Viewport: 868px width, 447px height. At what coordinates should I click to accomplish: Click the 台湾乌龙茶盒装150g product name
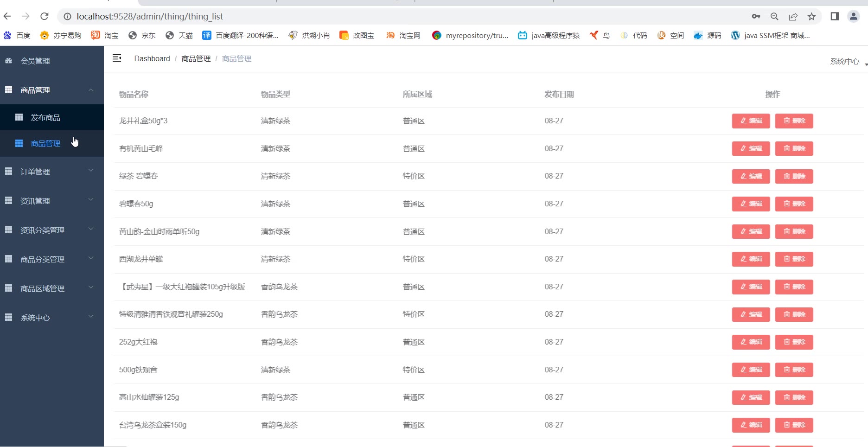(x=153, y=425)
